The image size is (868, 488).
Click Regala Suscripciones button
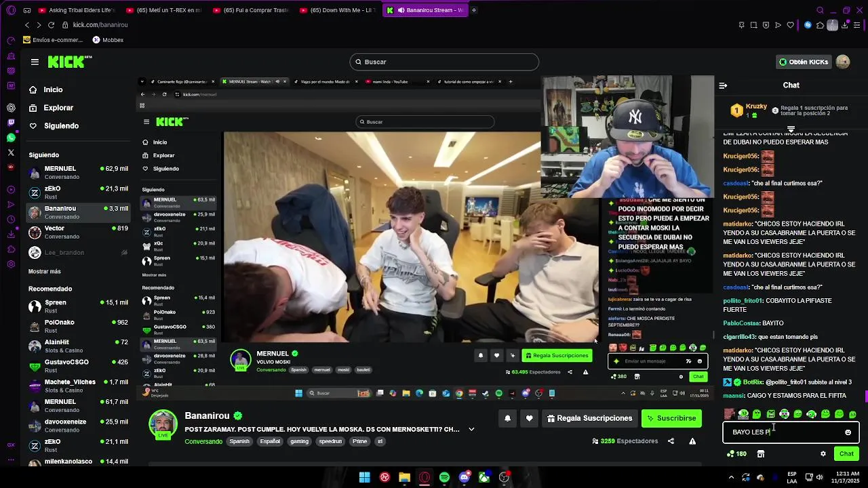[x=589, y=418]
